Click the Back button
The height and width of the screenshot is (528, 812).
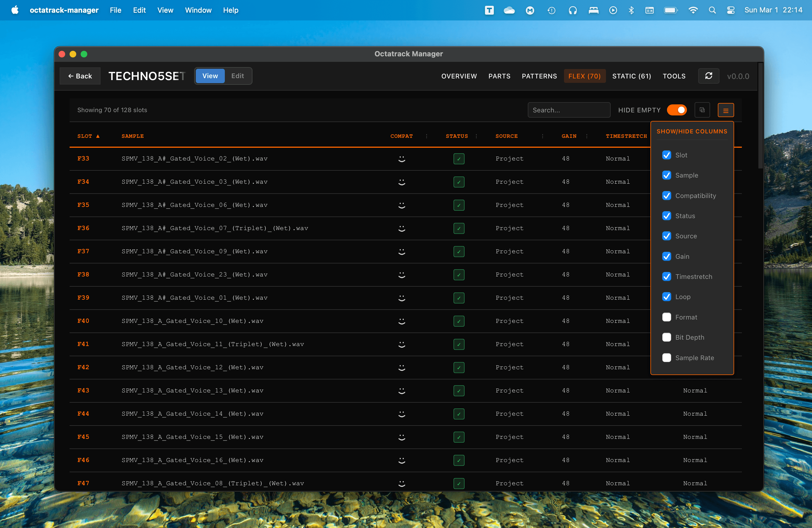[80, 76]
